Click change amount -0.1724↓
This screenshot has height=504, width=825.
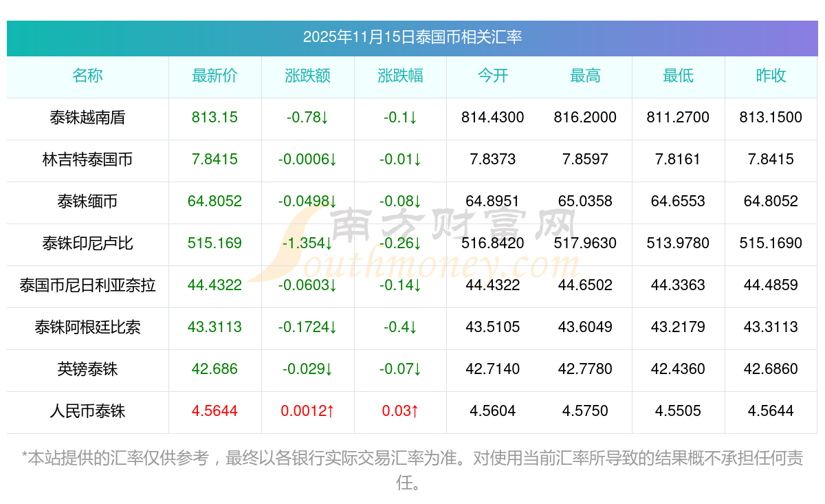coord(307,327)
